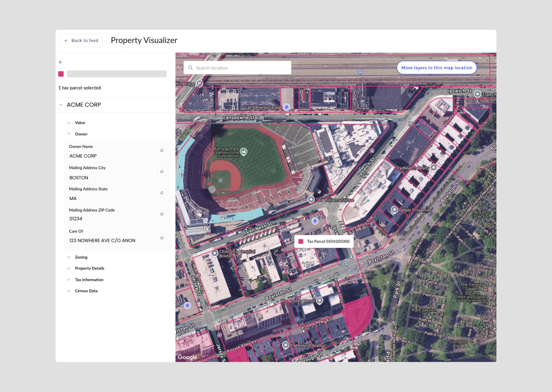This screenshot has height=392, width=552.
Task: Click the Property Visualizer title
Action: [144, 40]
